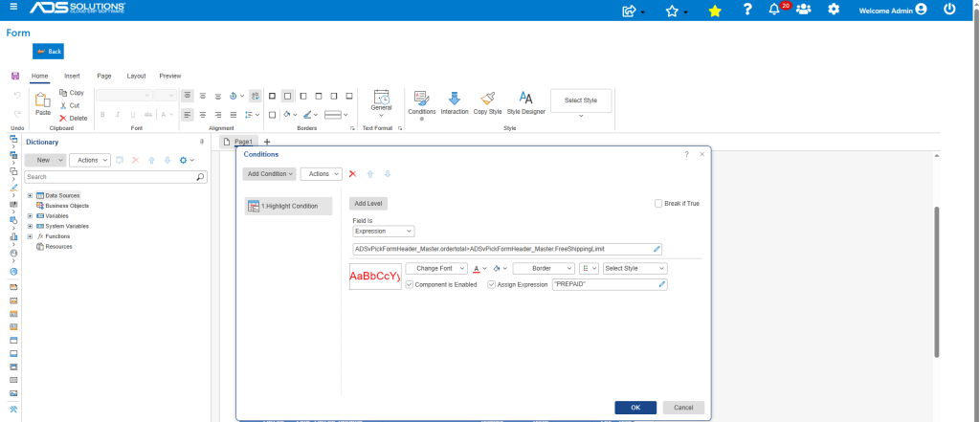Expand System Variables tree node
This screenshot has width=980, height=422.
pyautogui.click(x=30, y=227)
